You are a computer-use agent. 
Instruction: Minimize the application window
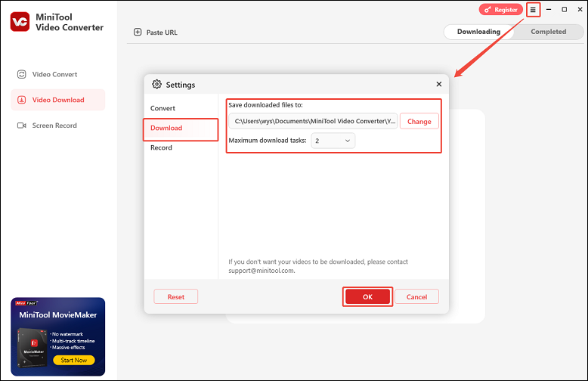(x=549, y=9)
